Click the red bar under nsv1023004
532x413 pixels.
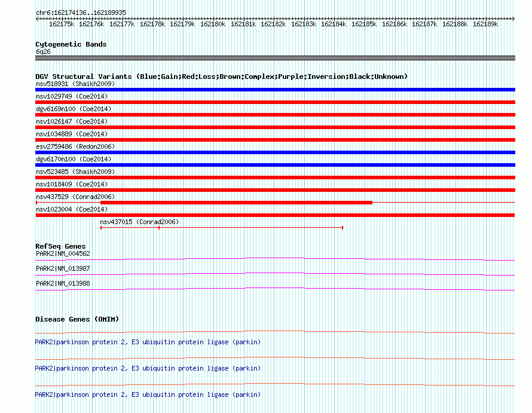click(x=275, y=215)
